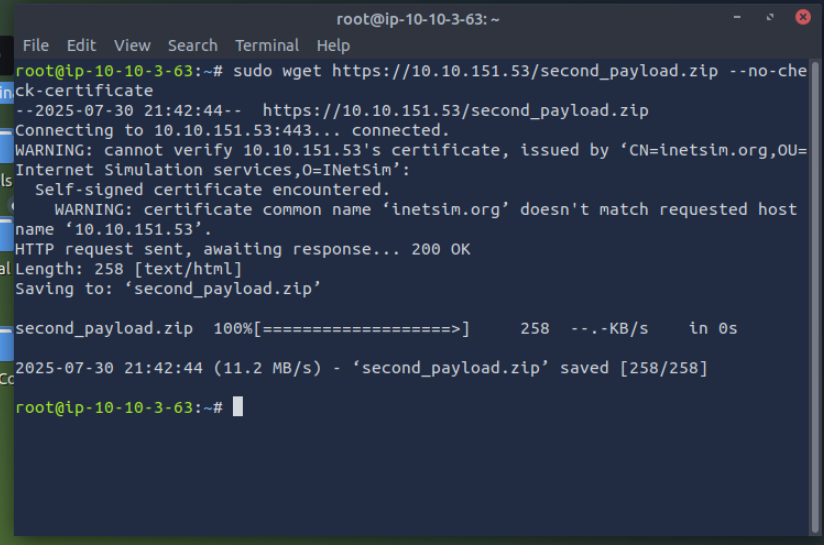824x545 pixels.
Task: Click the terminal's vertical scrollbar
Action: click(816, 297)
